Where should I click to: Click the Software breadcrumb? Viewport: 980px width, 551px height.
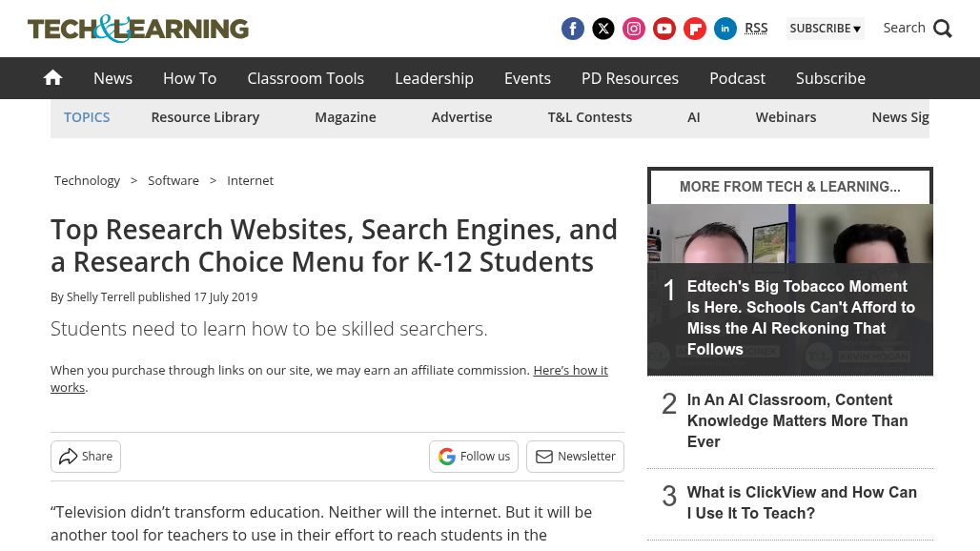click(x=174, y=180)
